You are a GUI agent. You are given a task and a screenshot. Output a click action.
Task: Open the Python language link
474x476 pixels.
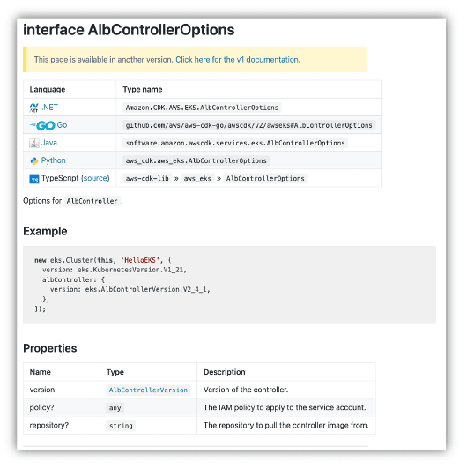54,160
